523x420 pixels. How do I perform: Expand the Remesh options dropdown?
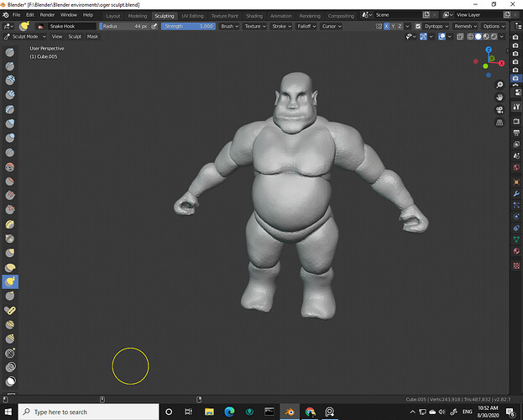pyautogui.click(x=464, y=26)
